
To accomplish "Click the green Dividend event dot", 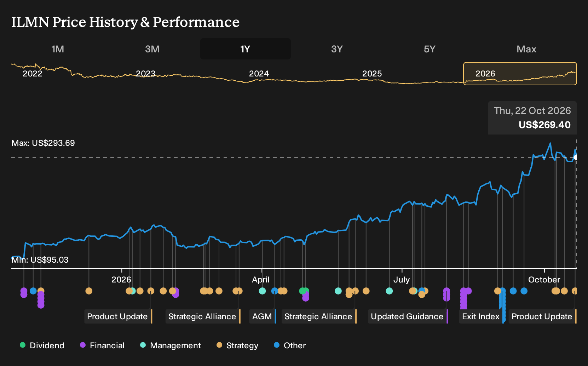I will [303, 291].
